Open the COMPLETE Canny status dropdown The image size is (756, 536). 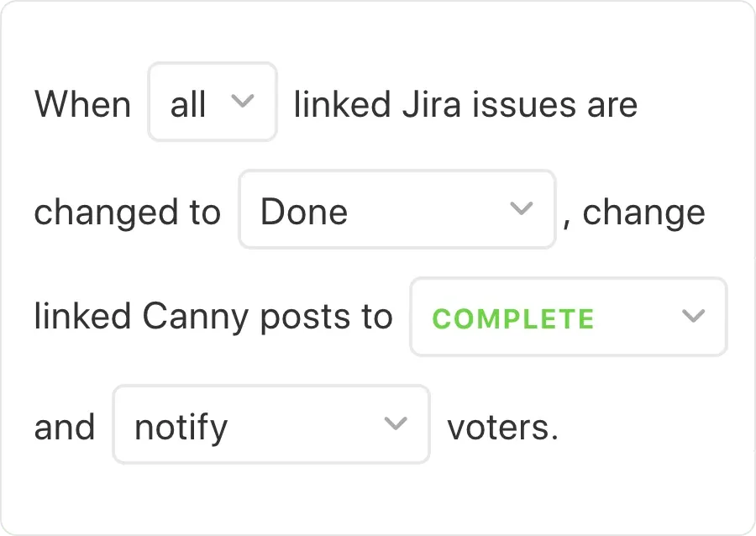click(x=568, y=317)
